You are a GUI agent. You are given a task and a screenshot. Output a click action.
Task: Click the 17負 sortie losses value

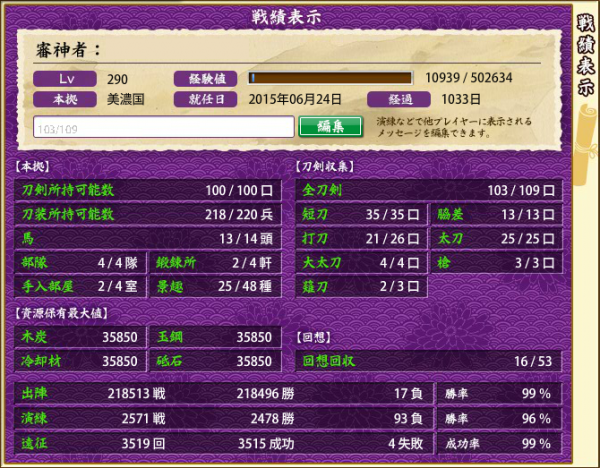[408, 394]
